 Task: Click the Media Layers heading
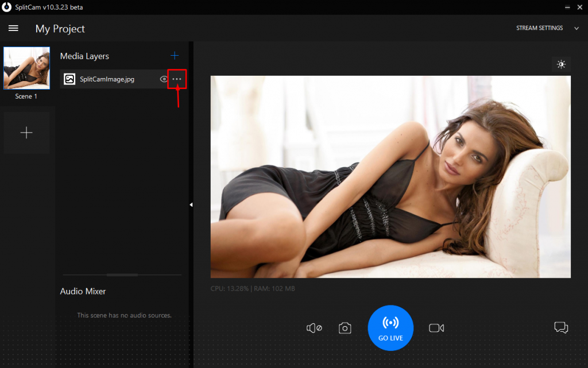point(84,56)
